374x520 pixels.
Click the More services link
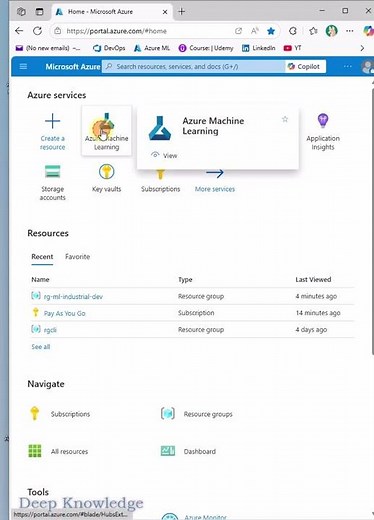[x=215, y=189]
